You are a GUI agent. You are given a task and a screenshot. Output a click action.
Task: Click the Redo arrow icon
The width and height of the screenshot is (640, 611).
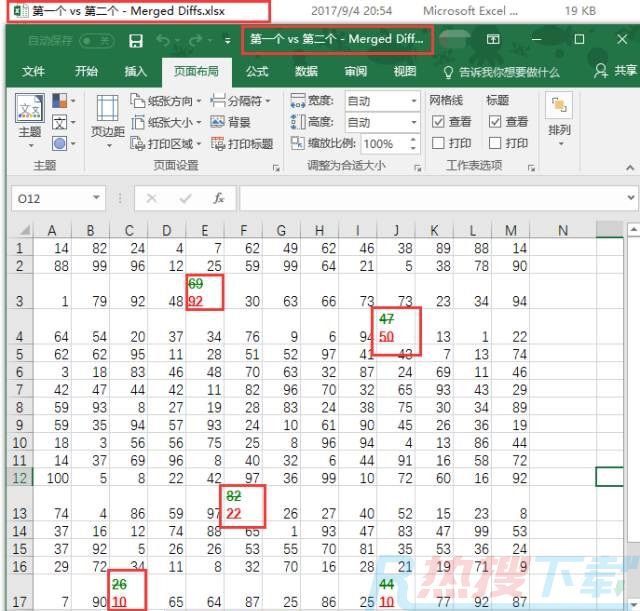[x=196, y=40]
